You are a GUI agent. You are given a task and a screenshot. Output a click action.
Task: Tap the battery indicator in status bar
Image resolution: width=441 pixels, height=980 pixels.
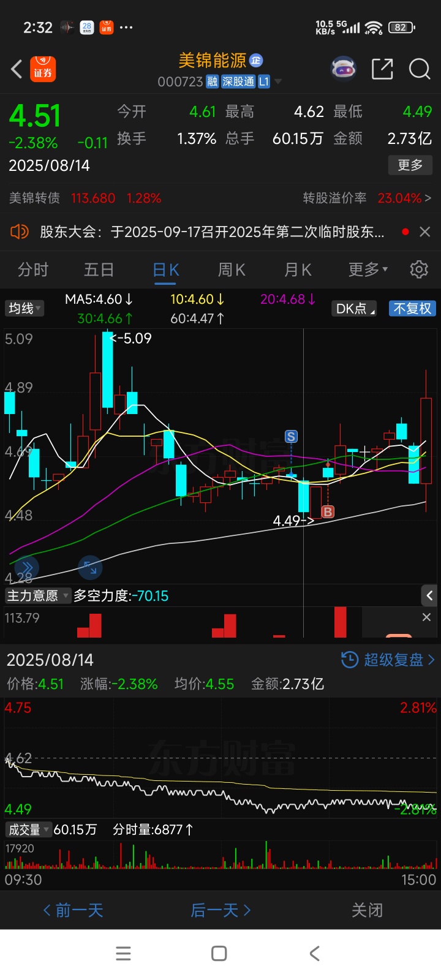click(x=402, y=28)
